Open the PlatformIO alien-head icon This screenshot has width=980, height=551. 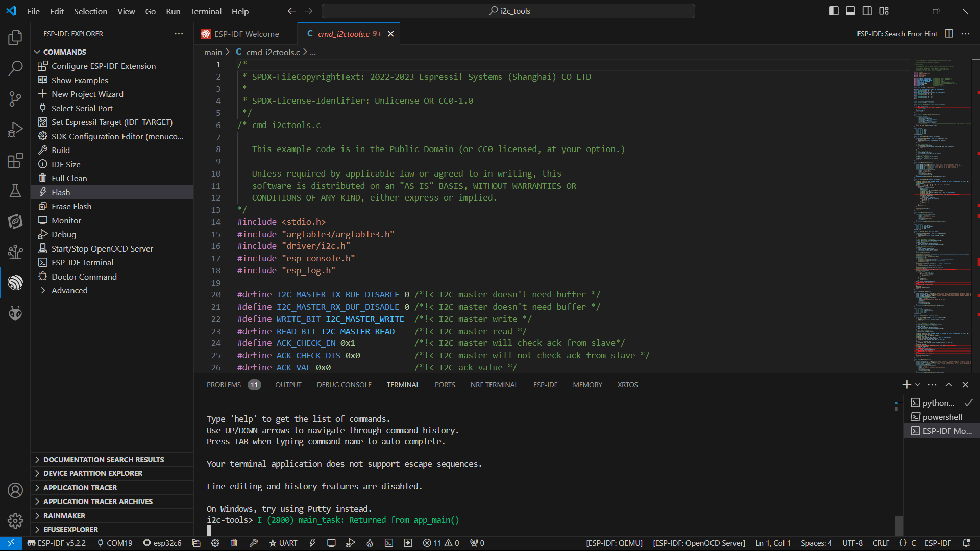15,313
